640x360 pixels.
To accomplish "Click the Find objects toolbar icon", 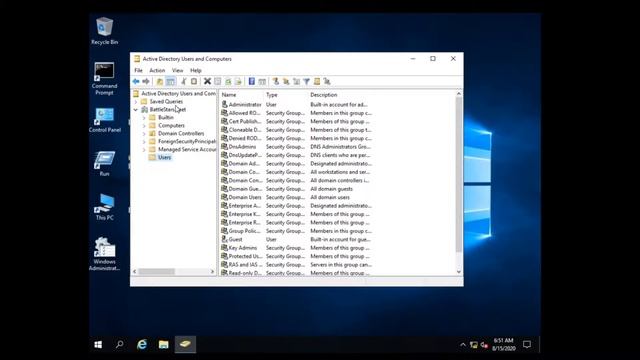I will (317, 81).
